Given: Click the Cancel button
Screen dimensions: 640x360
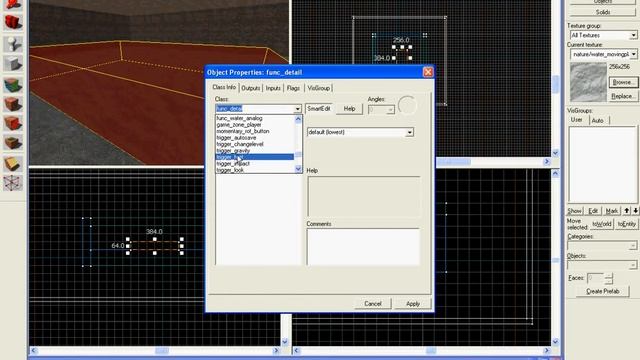Looking at the screenshot, I should tap(373, 304).
